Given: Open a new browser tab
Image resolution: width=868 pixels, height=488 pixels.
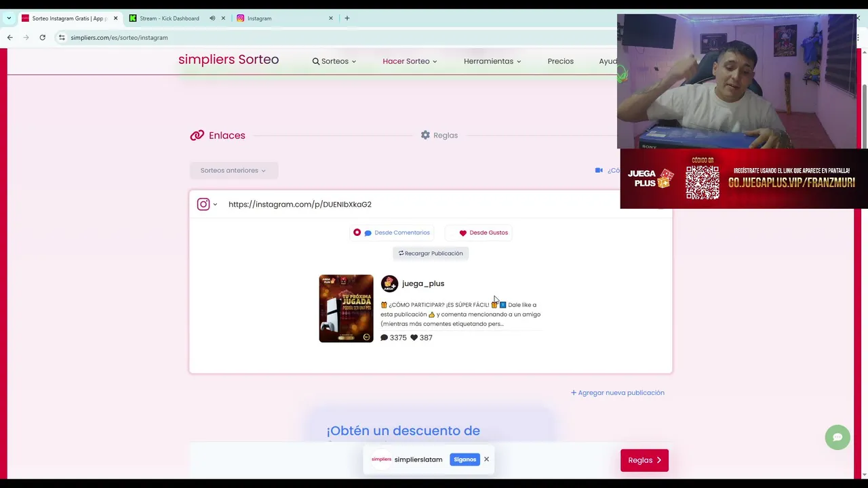Looking at the screenshot, I should [347, 18].
